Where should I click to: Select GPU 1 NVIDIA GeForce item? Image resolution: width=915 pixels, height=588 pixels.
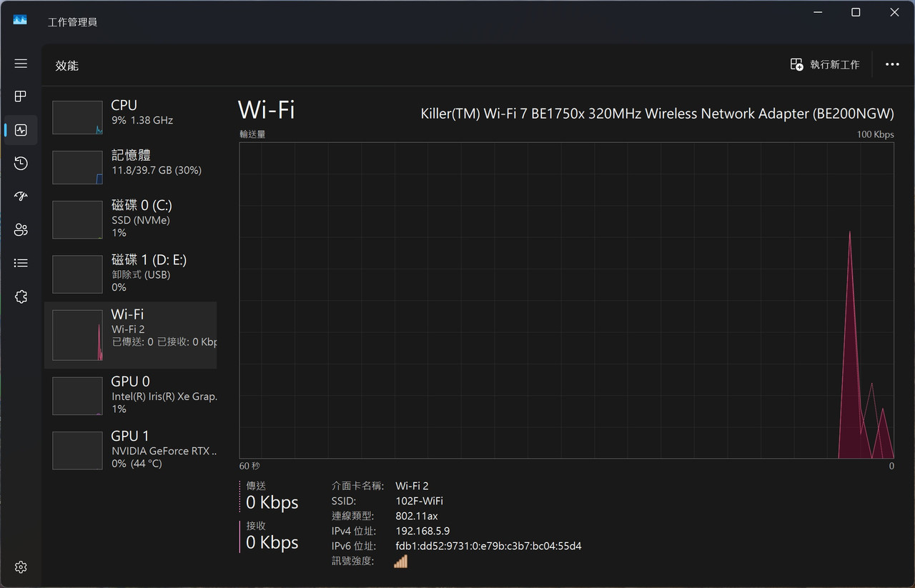131,450
